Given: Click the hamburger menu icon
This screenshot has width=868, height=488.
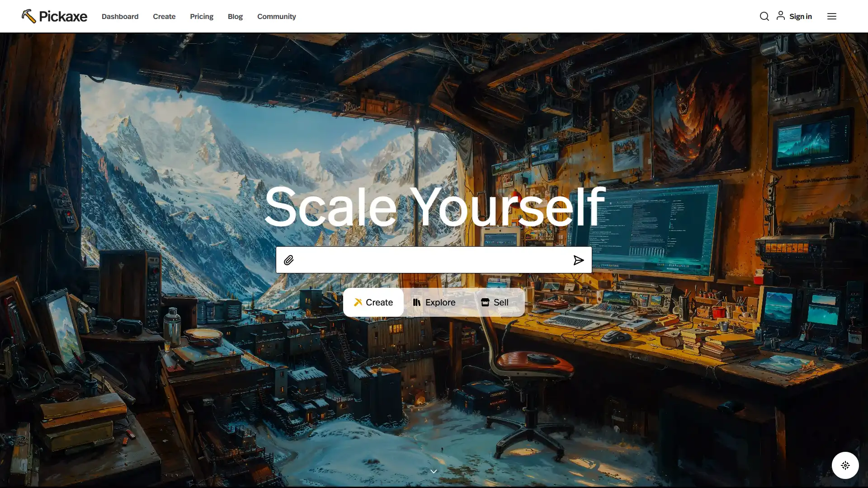Looking at the screenshot, I should pyautogui.click(x=832, y=16).
